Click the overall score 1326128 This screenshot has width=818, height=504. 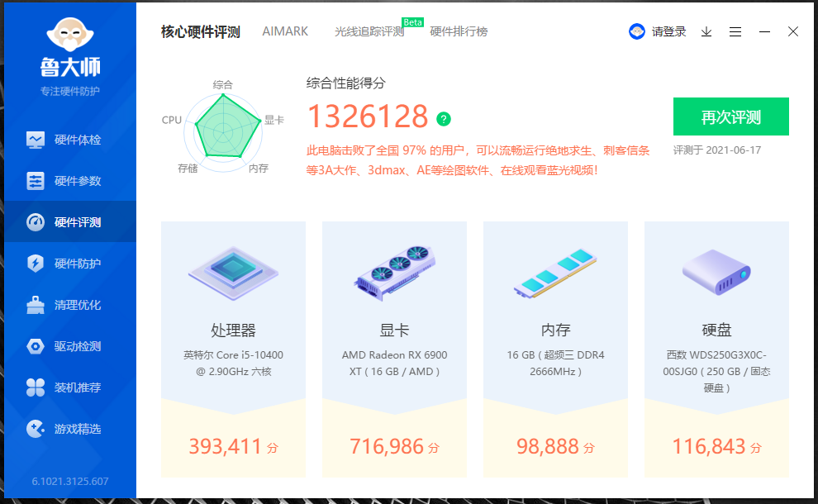(x=368, y=116)
